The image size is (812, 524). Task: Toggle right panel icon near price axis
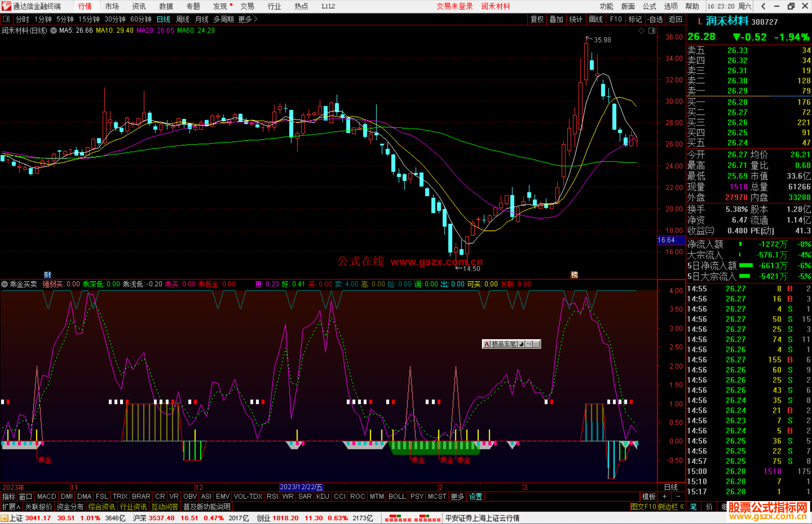652,31
